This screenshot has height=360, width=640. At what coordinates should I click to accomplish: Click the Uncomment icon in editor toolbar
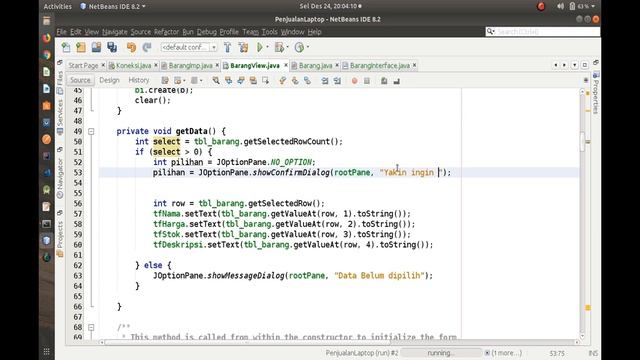point(396,81)
